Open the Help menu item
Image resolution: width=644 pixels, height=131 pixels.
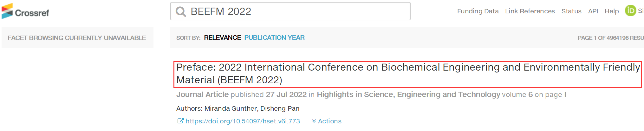612,11
